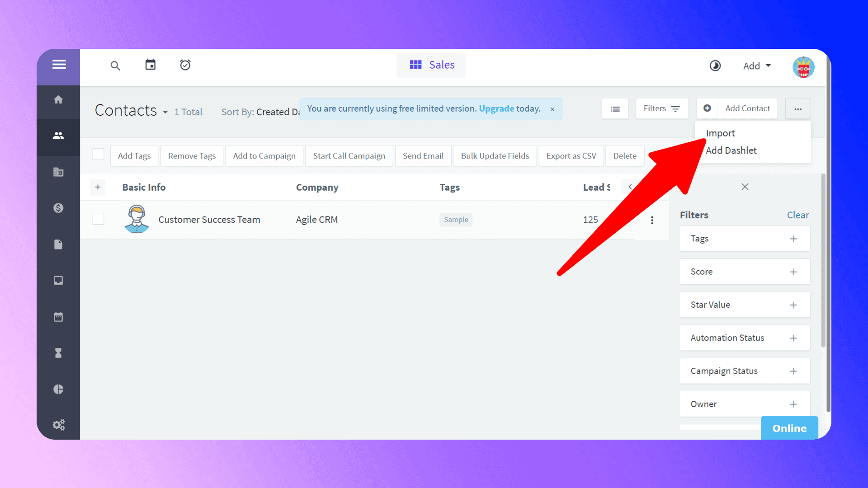
Task: Open Deals dollar icon in sidebar
Action: [58, 208]
